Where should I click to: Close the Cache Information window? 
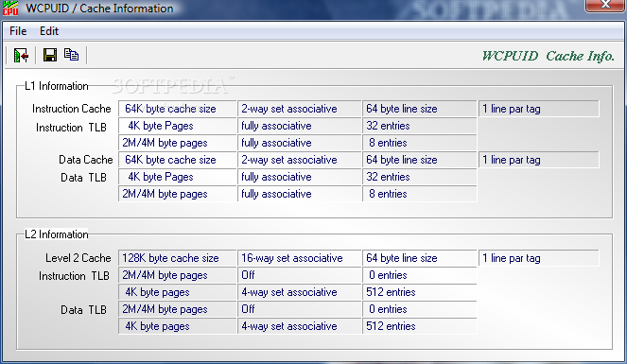tap(605, 5)
